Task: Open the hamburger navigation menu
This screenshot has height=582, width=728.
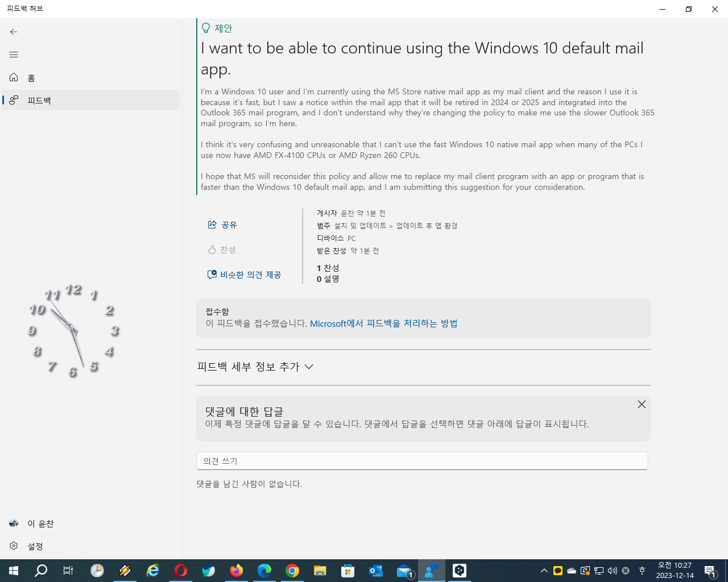Action: click(14, 55)
